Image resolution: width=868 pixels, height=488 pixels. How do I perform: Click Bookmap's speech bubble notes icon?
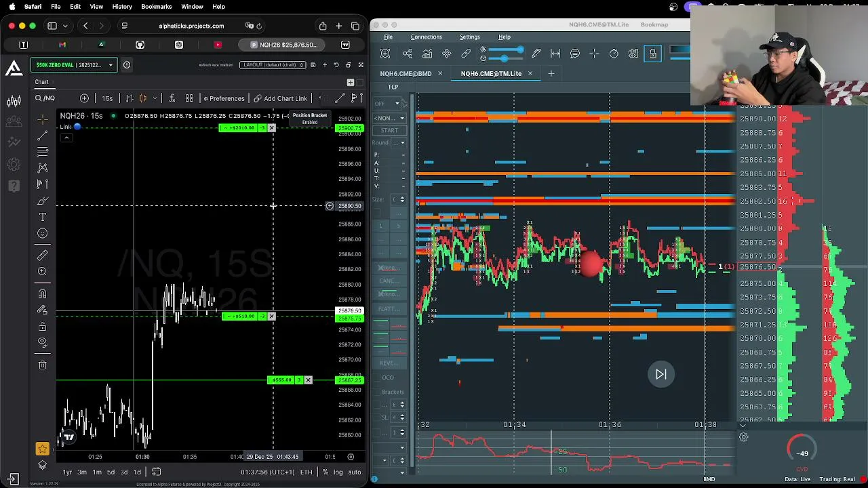tap(575, 54)
